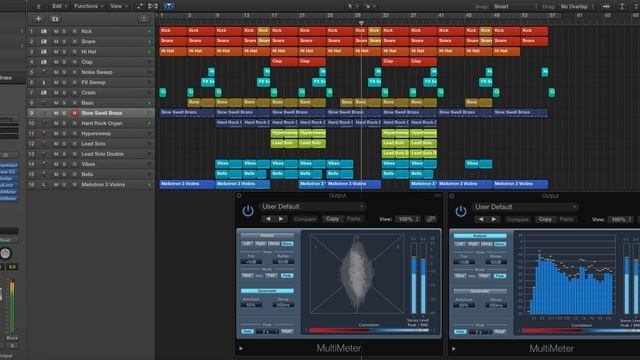
Task: Change View size in right MultiMeter
Action: [621, 220]
